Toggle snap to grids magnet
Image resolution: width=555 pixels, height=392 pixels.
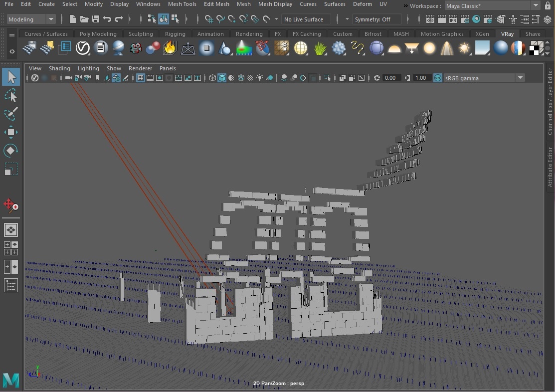point(209,19)
